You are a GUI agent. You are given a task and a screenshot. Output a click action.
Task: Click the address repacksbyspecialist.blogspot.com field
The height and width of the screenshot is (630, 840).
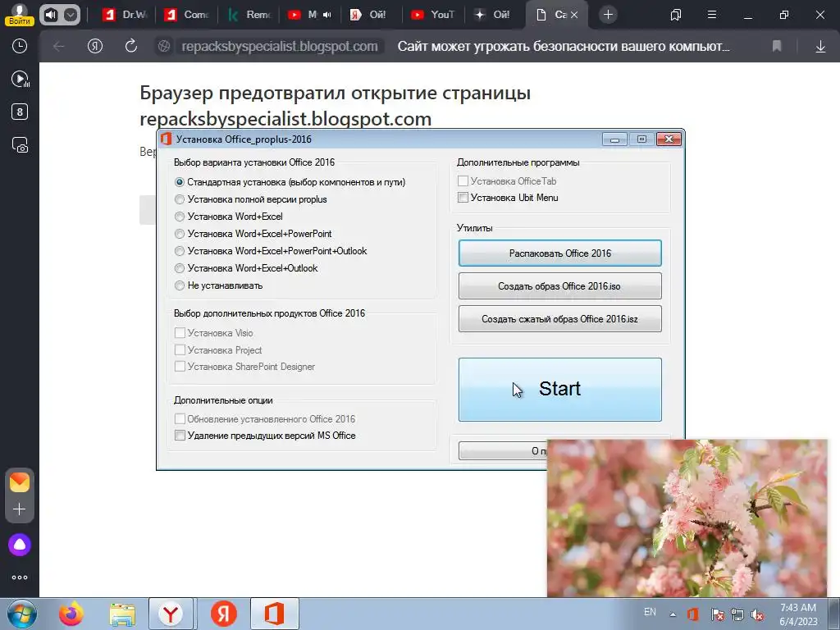click(x=280, y=47)
